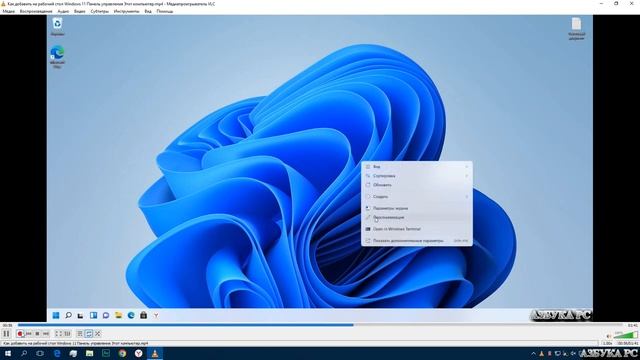Choose Персонализация in context menu
The width and height of the screenshot is (640, 360).
click(417, 218)
